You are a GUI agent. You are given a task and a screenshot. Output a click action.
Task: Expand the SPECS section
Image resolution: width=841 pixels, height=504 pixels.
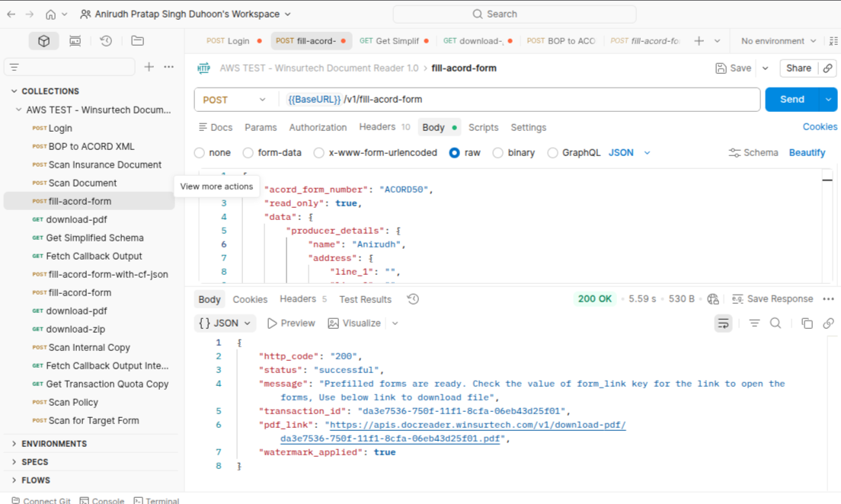[x=14, y=462]
